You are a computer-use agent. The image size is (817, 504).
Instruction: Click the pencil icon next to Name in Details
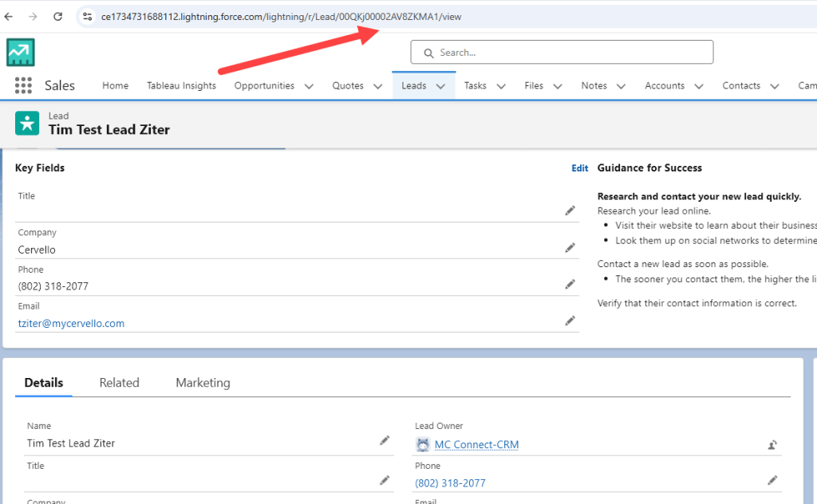[385, 440]
